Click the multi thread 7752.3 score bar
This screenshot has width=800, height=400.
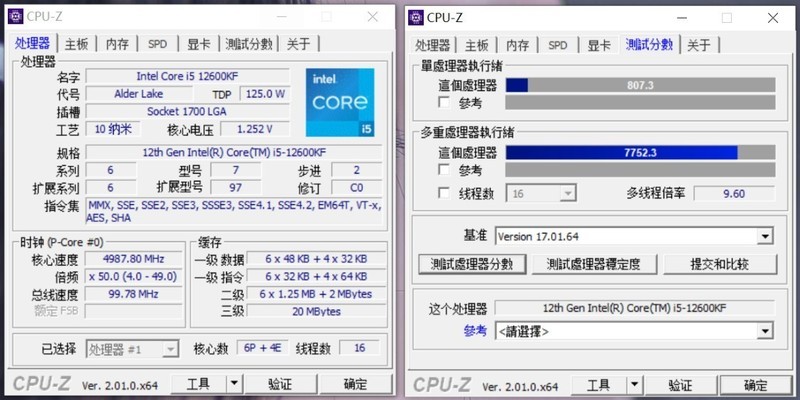click(640, 152)
